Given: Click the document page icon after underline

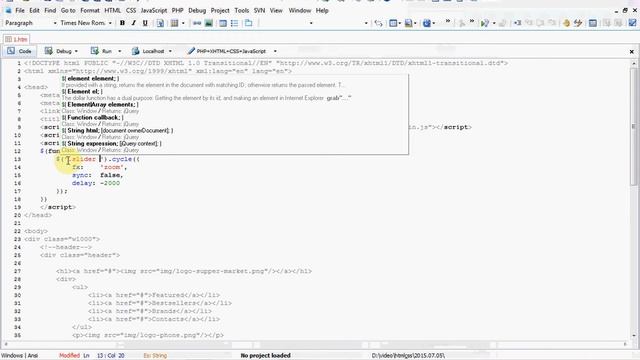Looking at the screenshot, I should (160, 23).
